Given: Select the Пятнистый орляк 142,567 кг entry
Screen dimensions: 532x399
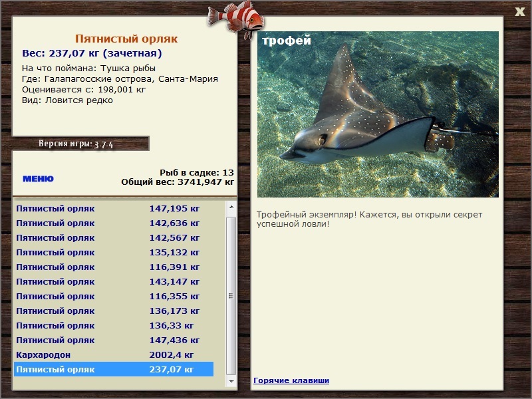Looking at the screenshot, I should [x=114, y=238].
